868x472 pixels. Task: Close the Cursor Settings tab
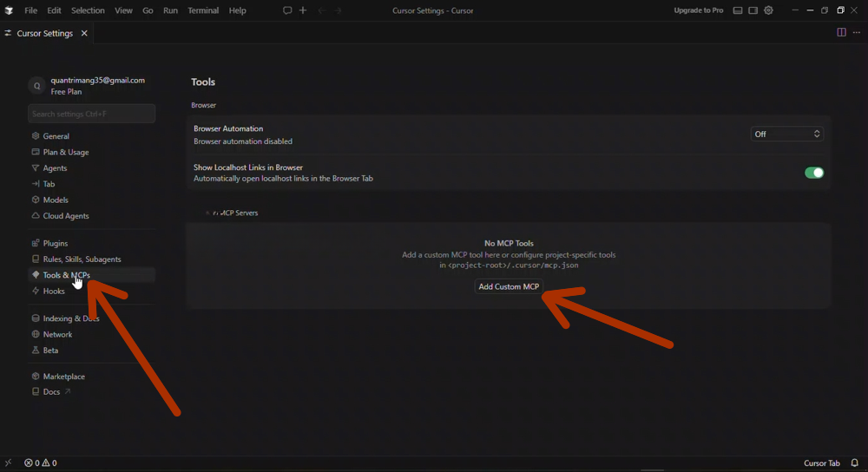click(84, 33)
